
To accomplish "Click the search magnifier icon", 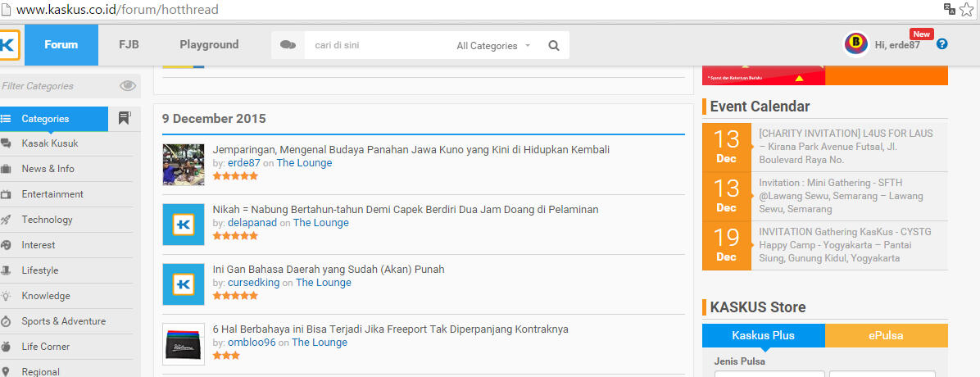I will point(554,46).
